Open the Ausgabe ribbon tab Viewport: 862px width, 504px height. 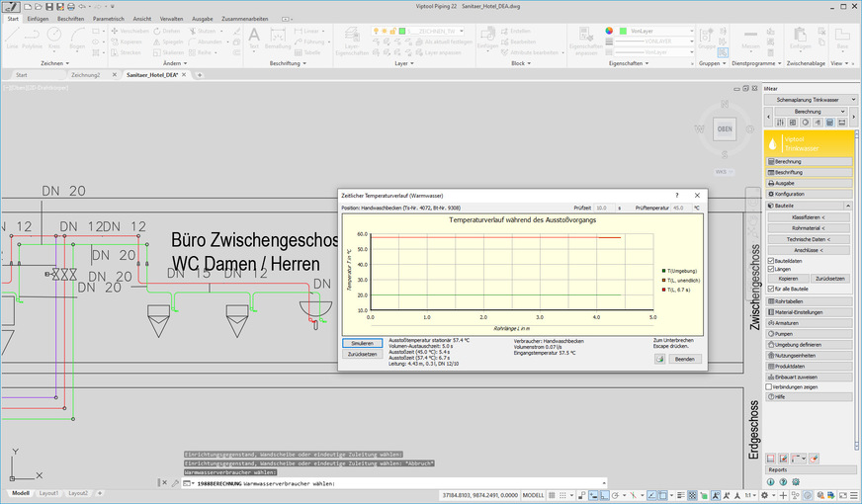click(x=203, y=19)
